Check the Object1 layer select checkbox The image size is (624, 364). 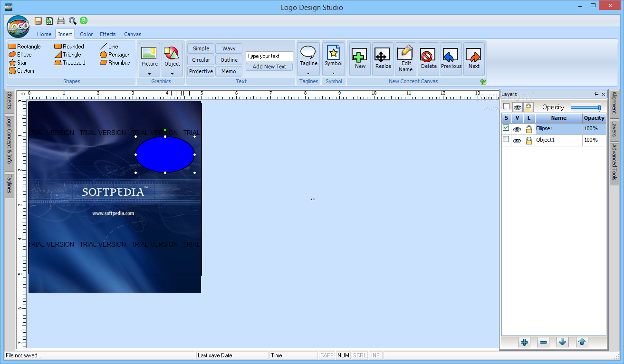(506, 139)
